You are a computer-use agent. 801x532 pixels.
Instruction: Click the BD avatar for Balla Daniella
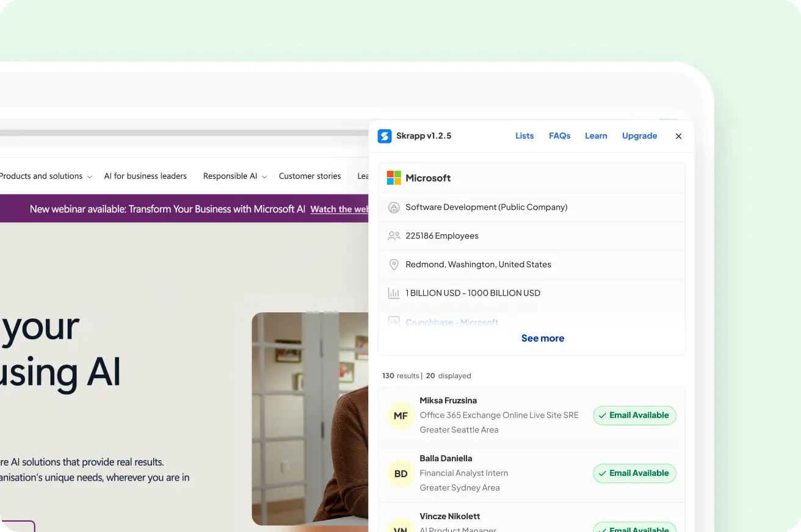tap(400, 473)
